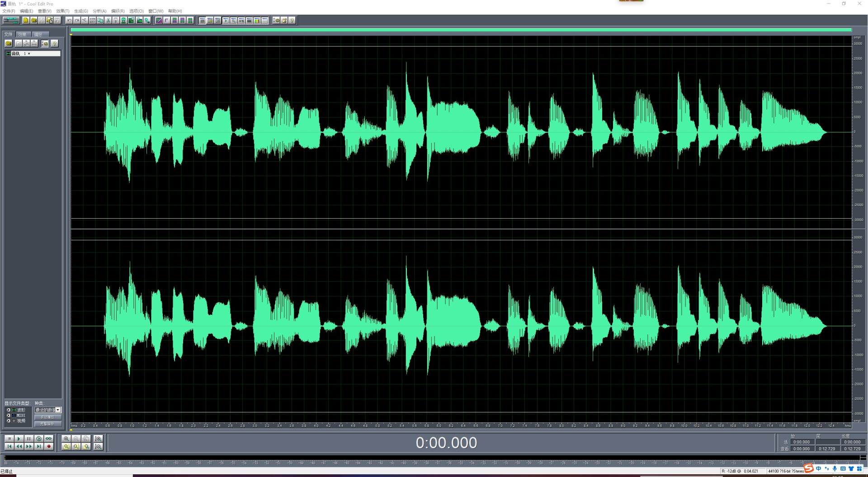Switch to the 效果 panel tab
This screenshot has width=868, height=477.
point(23,34)
